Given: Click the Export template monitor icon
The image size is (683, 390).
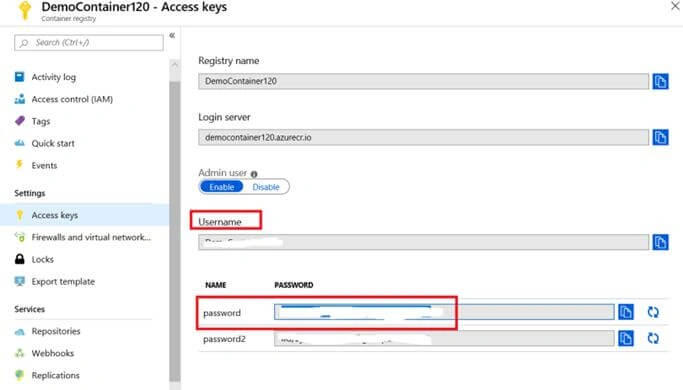Looking at the screenshot, I should 20,281.
